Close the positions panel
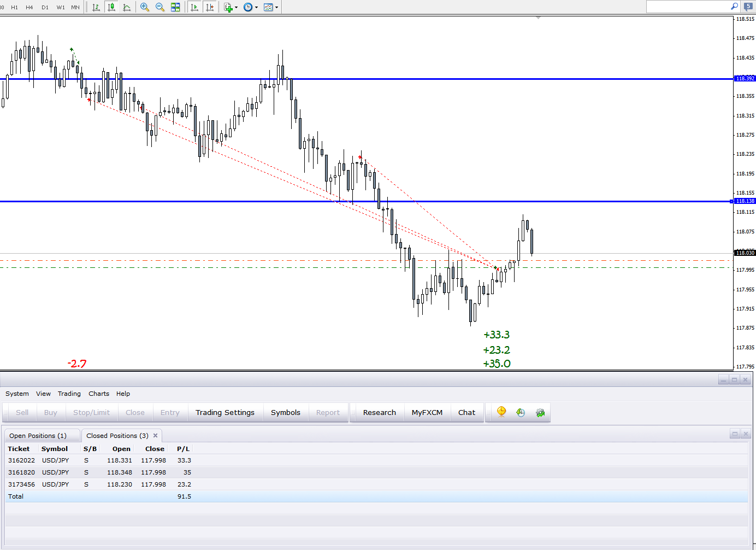The image size is (756, 550). pos(745,434)
